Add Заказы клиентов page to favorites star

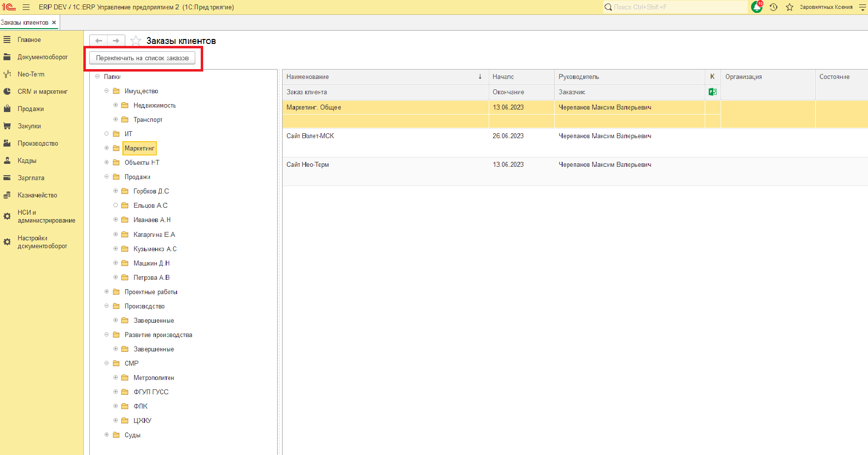coord(136,40)
